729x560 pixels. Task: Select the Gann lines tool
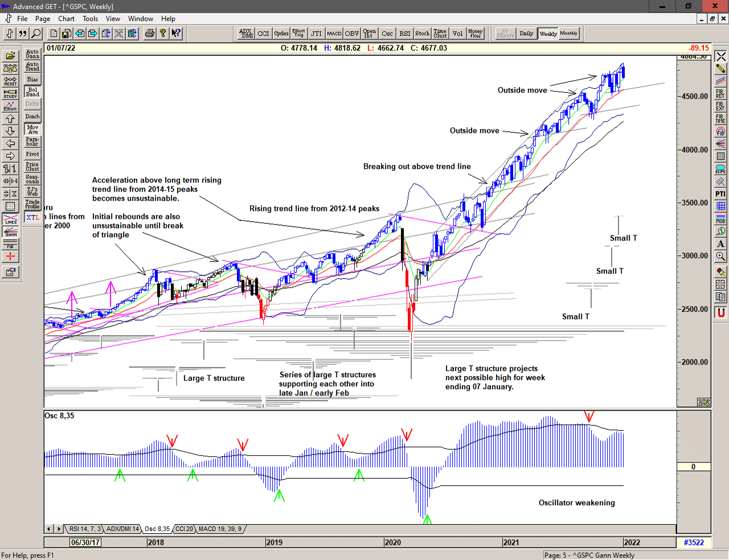click(10, 231)
